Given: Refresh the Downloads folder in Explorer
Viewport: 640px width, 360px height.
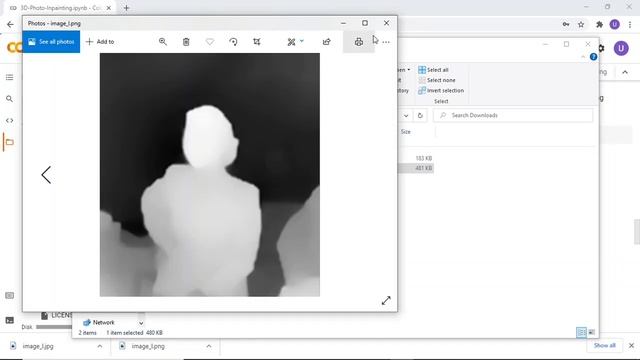Looking at the screenshot, I should tap(420, 116).
